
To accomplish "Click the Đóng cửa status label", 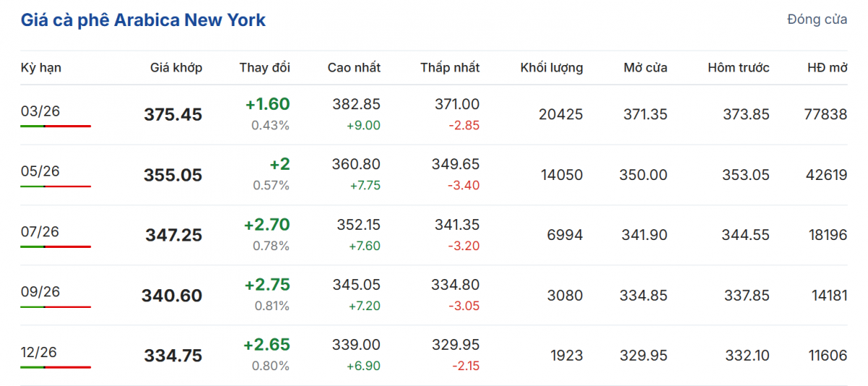I will coord(817,20).
